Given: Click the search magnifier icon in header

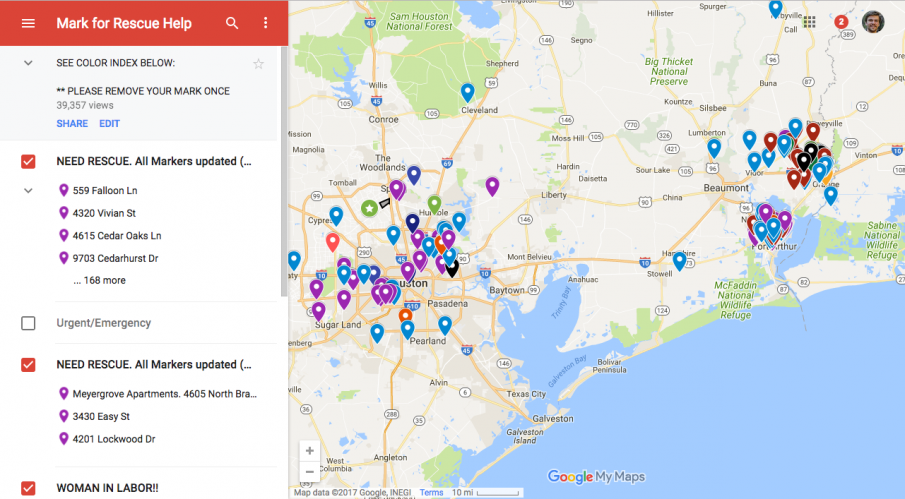Looking at the screenshot, I should 232,23.
